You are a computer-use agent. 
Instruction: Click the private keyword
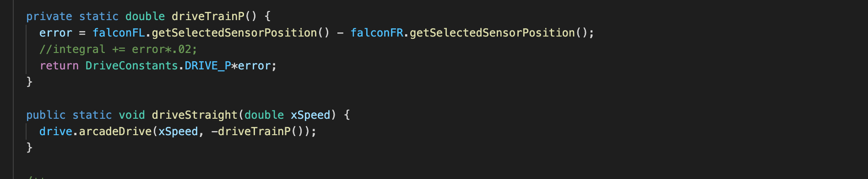pos(49,16)
